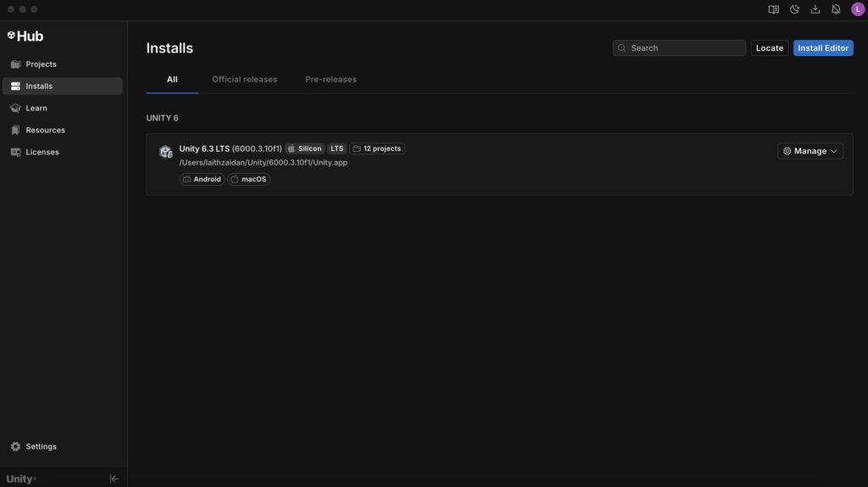Click the Unity 6 editor cube icon
The width and height of the screenshot is (868, 487).
point(165,152)
